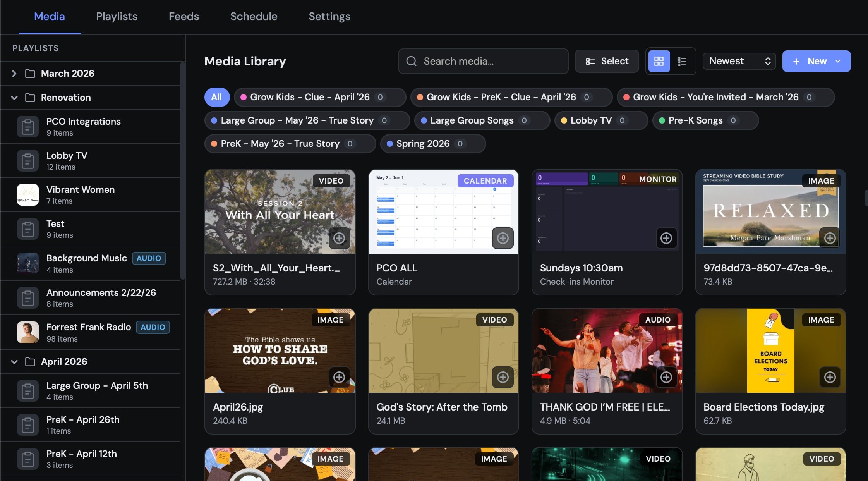Add April26.jpg via plus icon

point(339,377)
